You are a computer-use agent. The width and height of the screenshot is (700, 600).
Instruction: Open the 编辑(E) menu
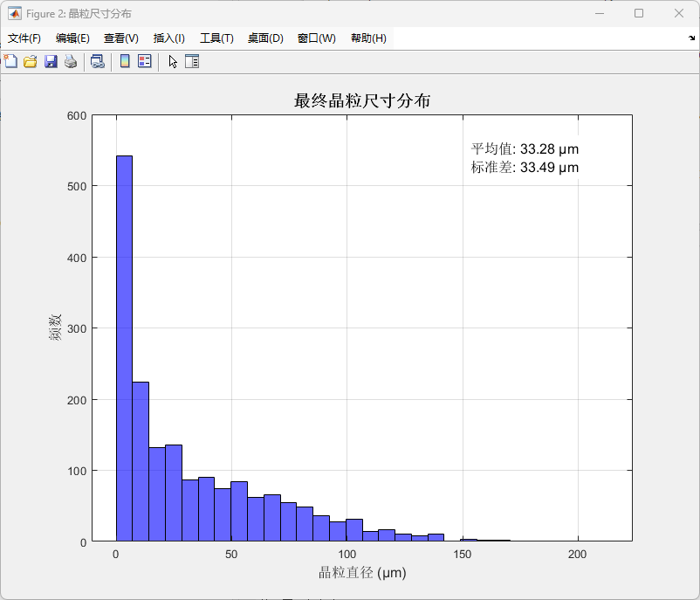72,38
